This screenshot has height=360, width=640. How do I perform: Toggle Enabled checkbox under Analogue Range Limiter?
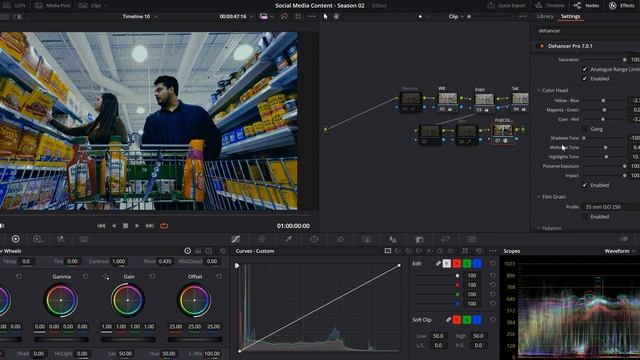584,78
